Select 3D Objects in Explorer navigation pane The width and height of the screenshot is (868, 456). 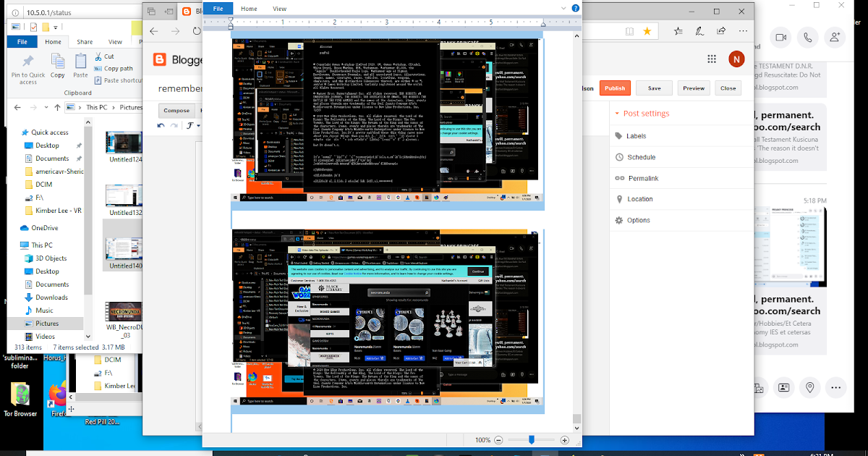pos(51,258)
